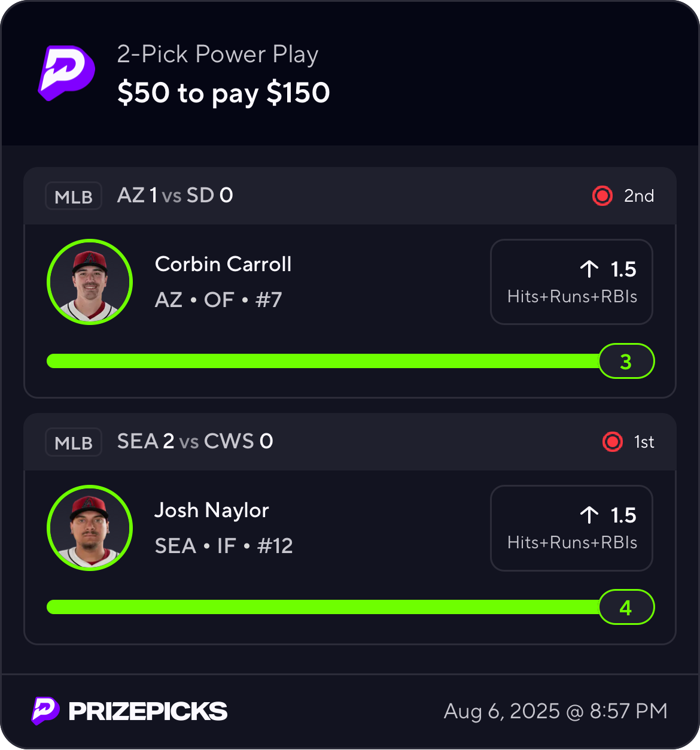Click the live indicator beside 1st

[612, 442]
